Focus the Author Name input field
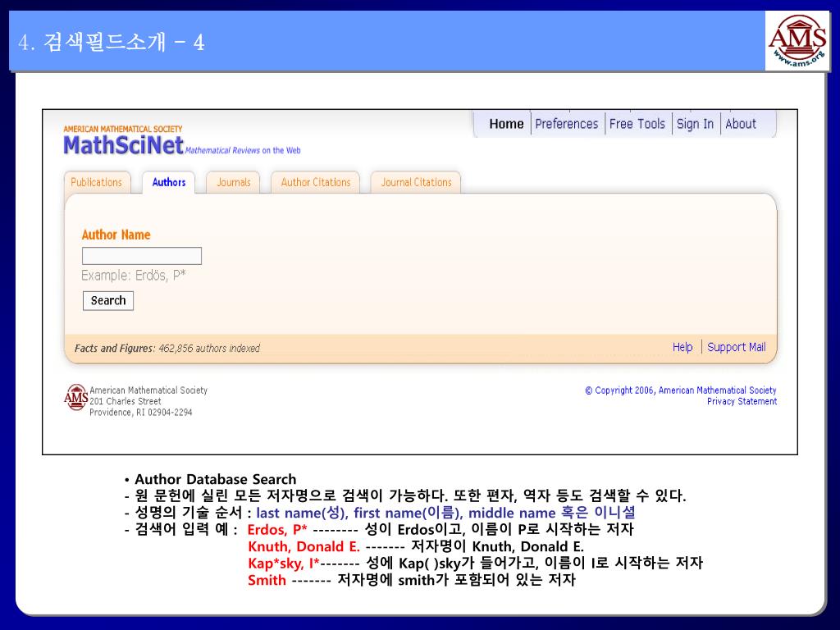The height and width of the screenshot is (630, 840). click(x=142, y=256)
